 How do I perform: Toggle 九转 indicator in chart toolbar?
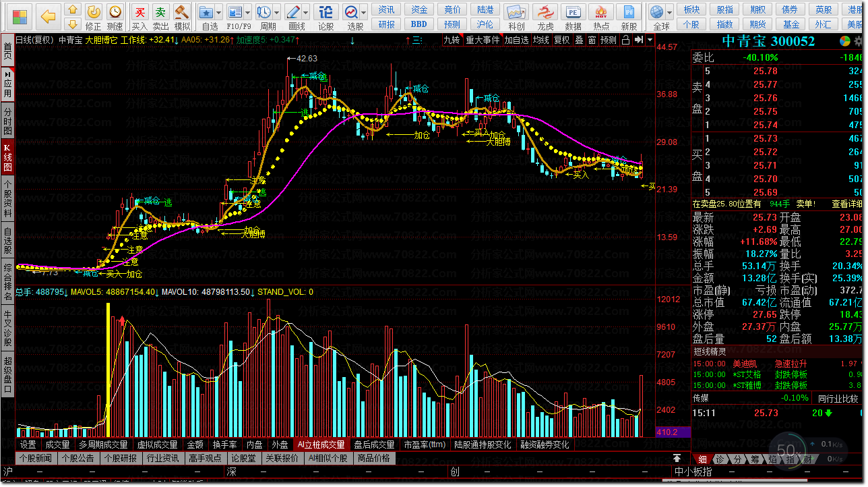point(452,40)
